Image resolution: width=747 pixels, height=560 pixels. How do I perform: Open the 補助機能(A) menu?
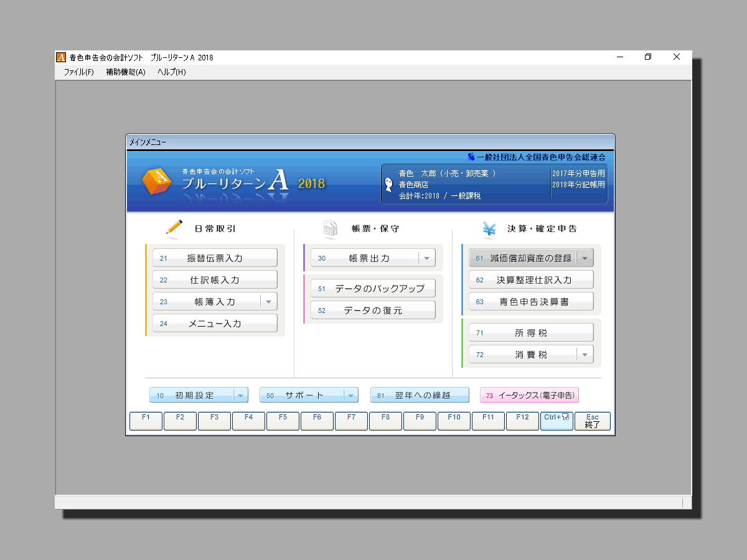125,72
